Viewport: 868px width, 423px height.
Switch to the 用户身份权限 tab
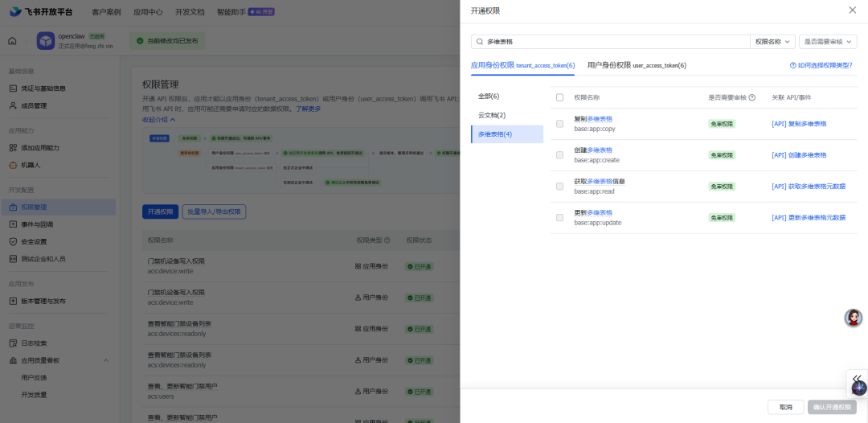(x=637, y=65)
